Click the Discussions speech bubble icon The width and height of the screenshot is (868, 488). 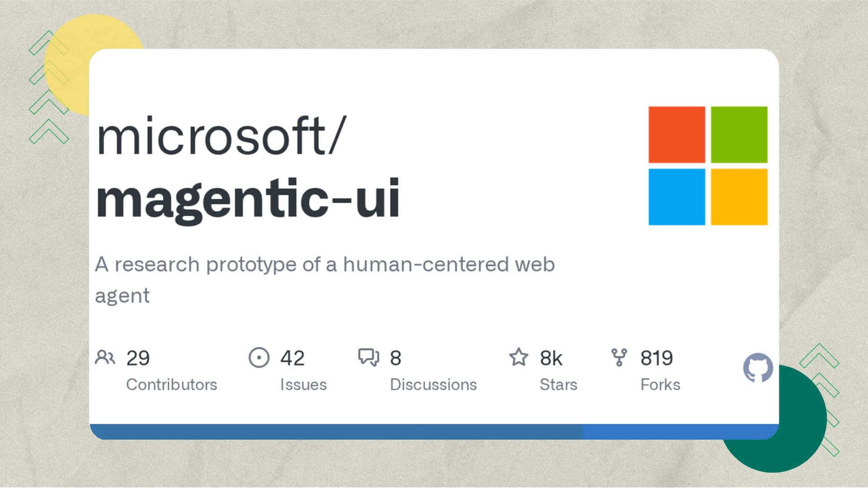pyautogui.click(x=369, y=357)
